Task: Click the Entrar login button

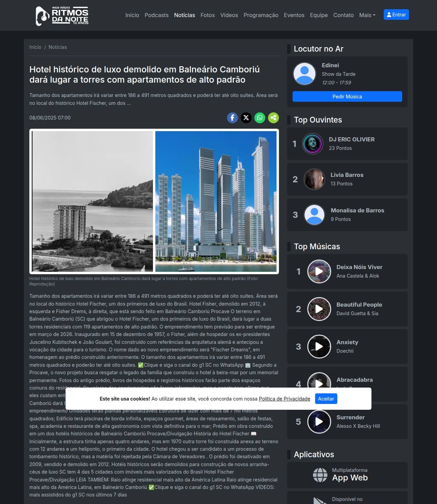Action: 396,15
